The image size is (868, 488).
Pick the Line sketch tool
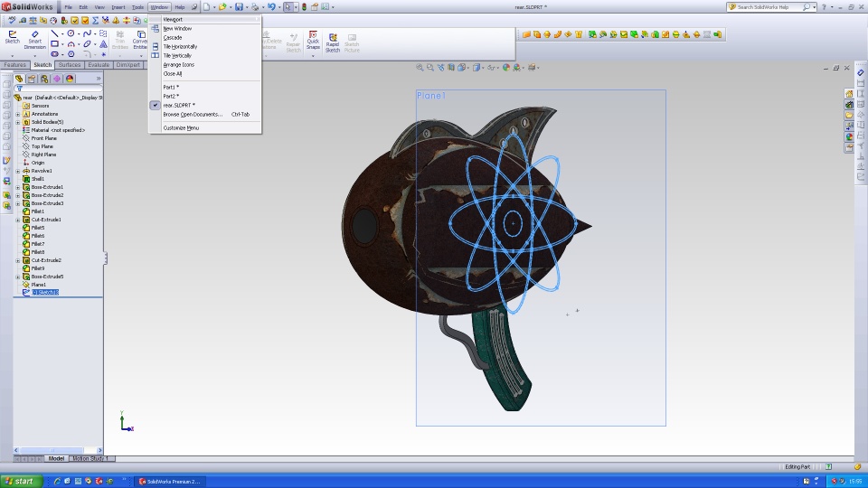point(54,33)
